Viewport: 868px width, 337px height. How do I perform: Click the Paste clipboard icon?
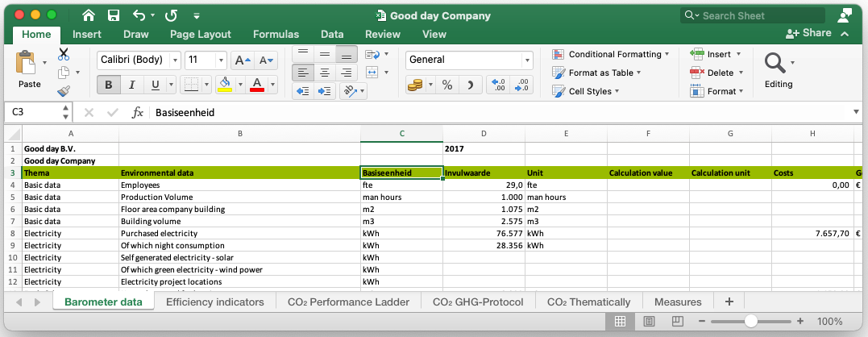click(x=26, y=62)
